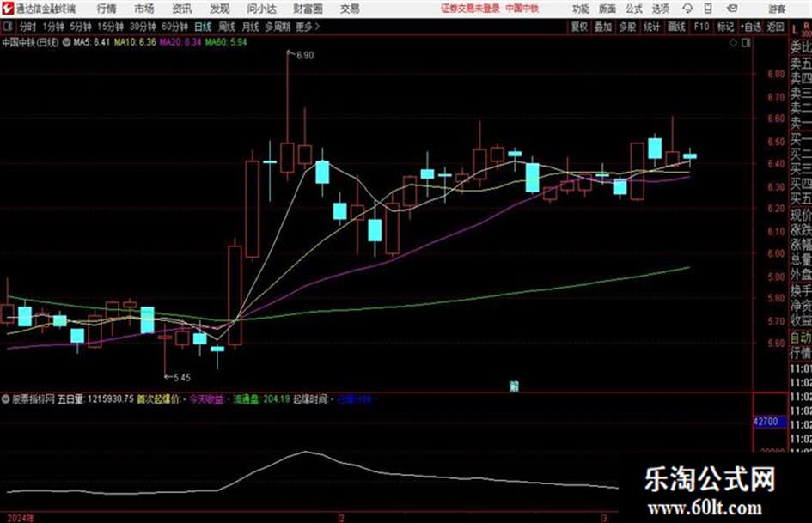
Task: Select the 日线 daily chart tab
Action: (203, 27)
